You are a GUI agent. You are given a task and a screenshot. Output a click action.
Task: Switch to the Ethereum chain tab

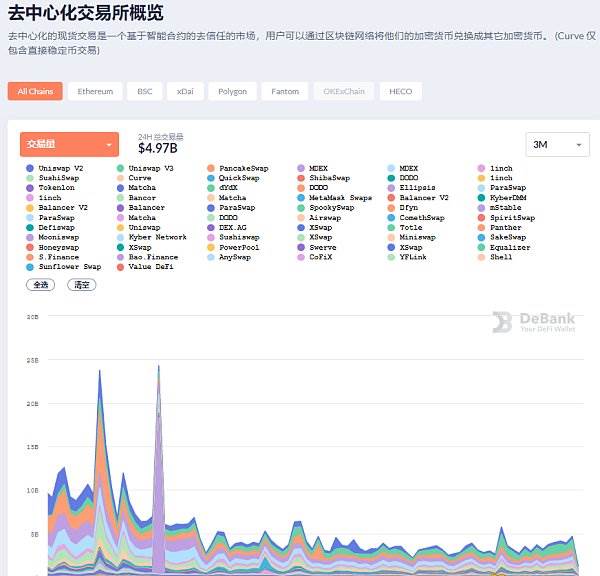[95, 91]
